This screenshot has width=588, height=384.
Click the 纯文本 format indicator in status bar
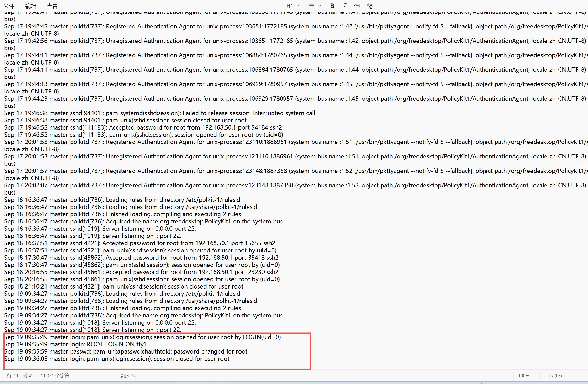(128, 375)
